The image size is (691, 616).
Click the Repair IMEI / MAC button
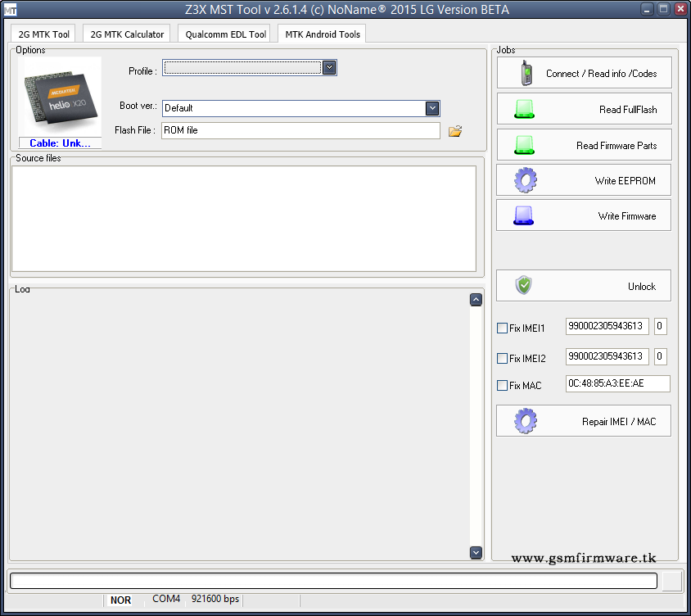tap(584, 421)
